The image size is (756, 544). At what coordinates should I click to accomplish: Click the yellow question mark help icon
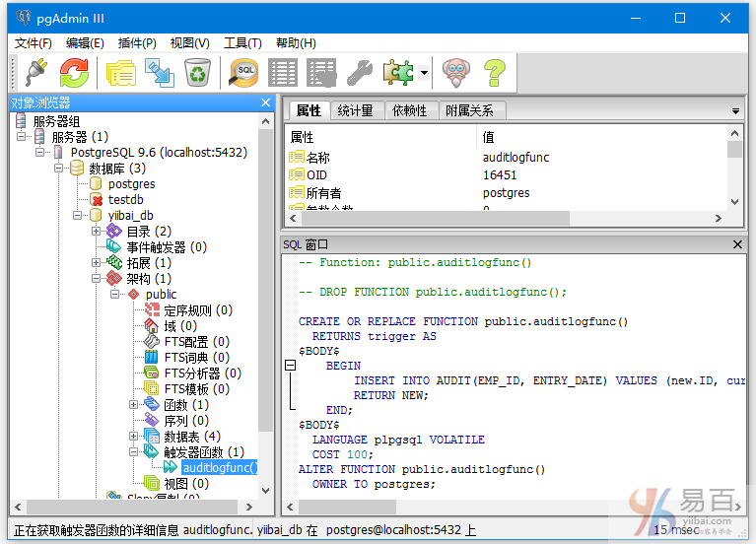pyautogui.click(x=493, y=72)
